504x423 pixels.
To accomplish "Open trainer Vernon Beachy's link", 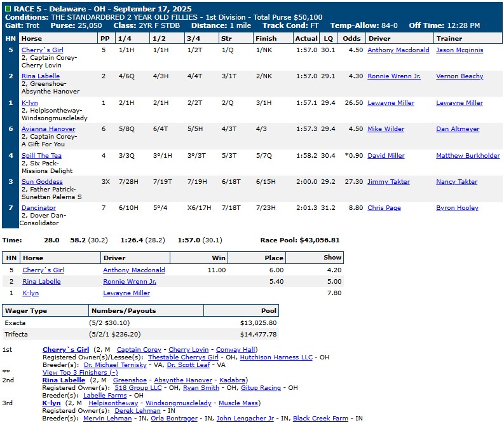I will [460, 76].
